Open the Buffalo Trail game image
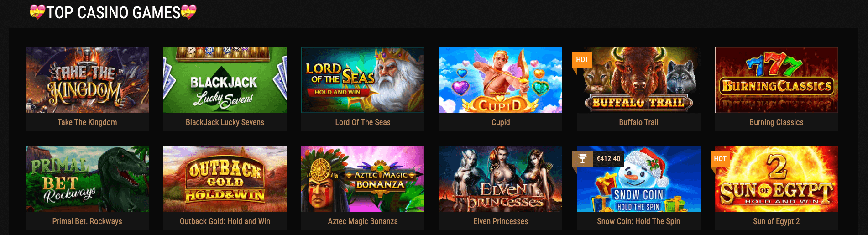The height and width of the screenshot is (235, 868). click(638, 80)
